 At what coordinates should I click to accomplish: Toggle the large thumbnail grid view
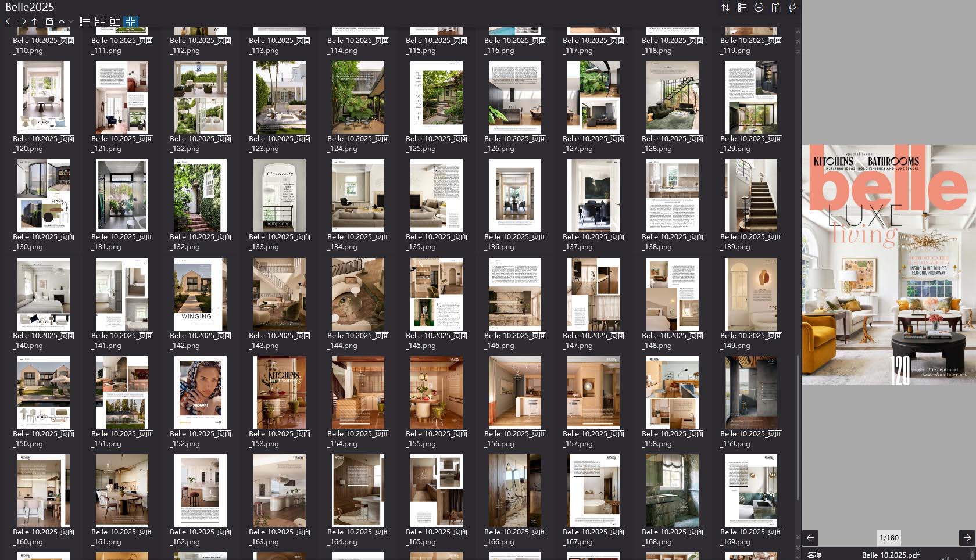[130, 21]
